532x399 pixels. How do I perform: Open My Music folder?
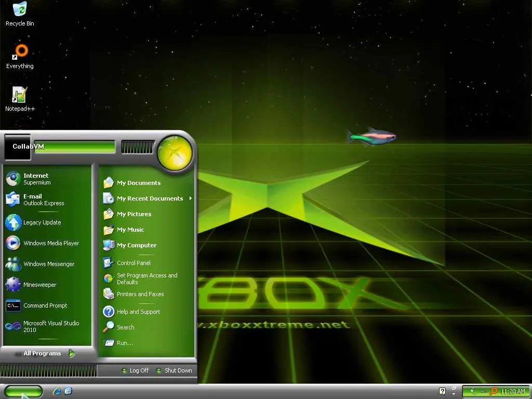click(x=148, y=230)
